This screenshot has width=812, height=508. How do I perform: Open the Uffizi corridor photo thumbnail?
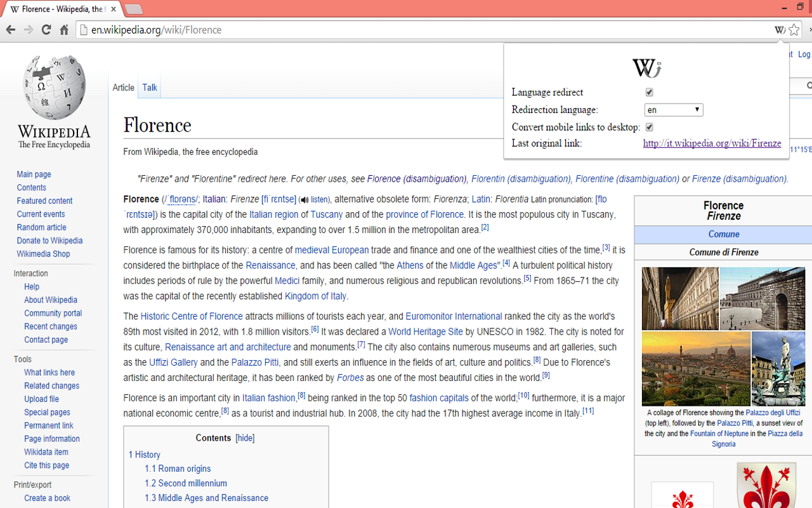680,298
